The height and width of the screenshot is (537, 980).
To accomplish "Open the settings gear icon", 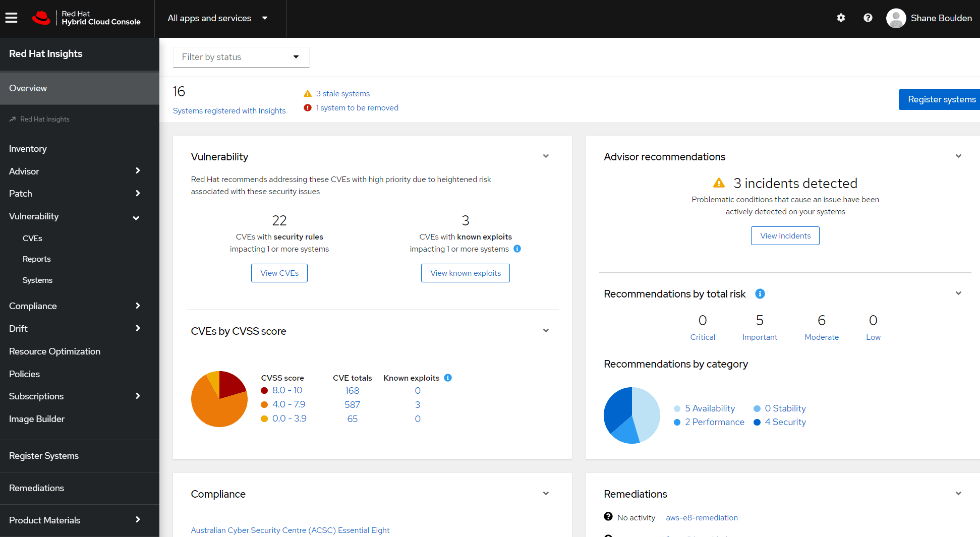I will coord(841,18).
